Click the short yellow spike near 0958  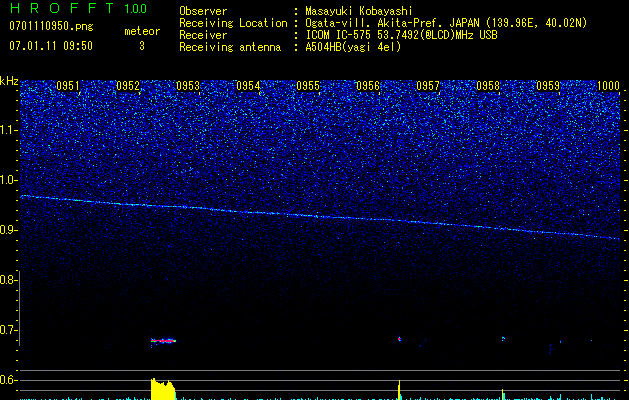(x=503, y=394)
